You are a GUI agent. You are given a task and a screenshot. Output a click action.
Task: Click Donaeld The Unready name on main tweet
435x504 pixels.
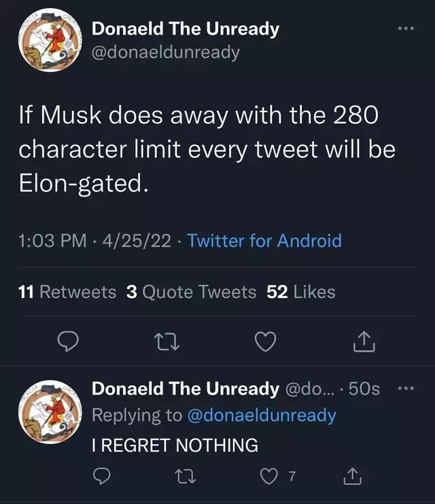click(185, 29)
